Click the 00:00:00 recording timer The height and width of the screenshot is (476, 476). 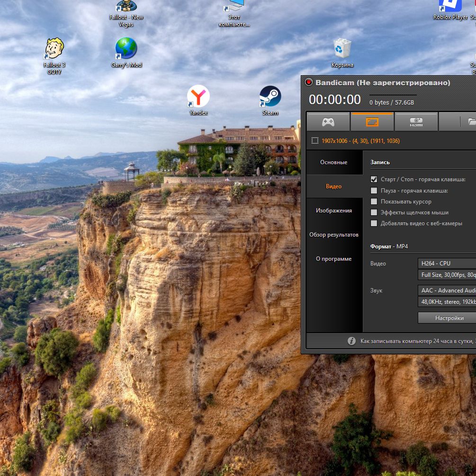[x=335, y=99]
